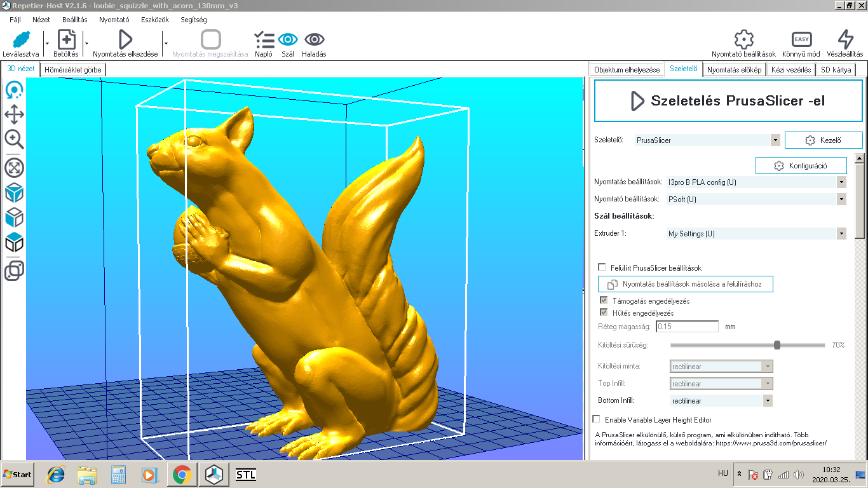Click the volume speaker tray icon

pos(799,475)
